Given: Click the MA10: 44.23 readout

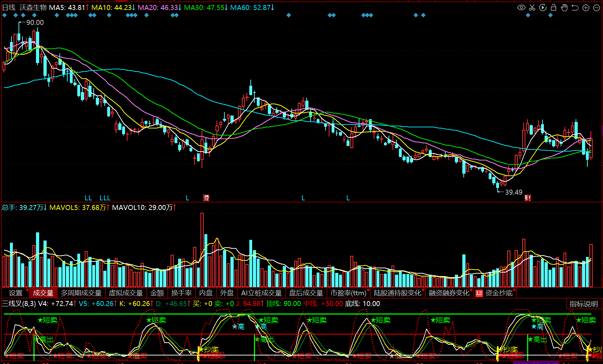Looking at the screenshot, I should pyautogui.click(x=114, y=7).
